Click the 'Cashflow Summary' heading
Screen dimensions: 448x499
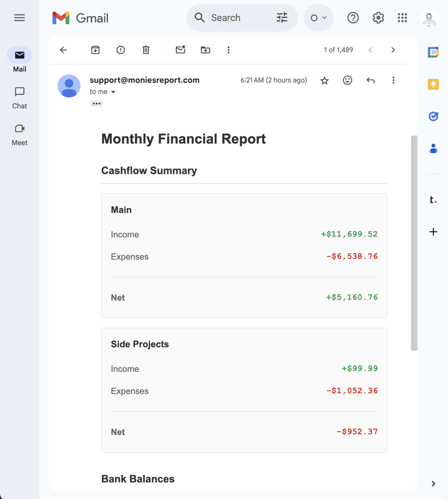pos(149,171)
